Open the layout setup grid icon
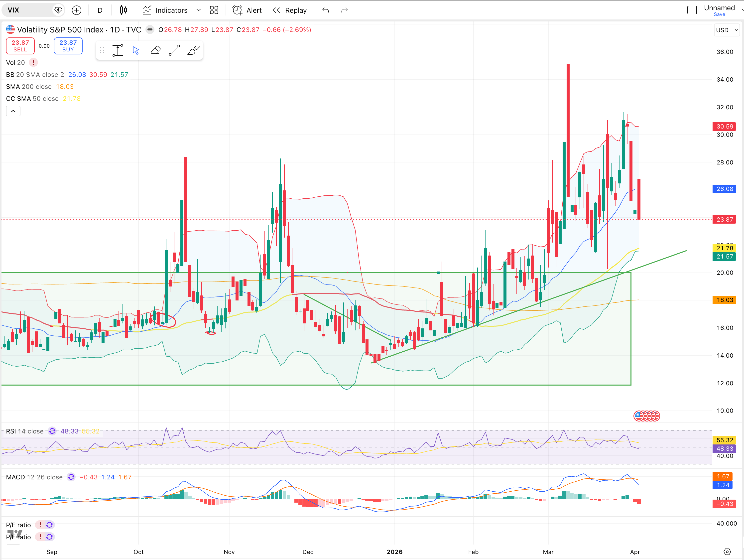This screenshot has height=560, width=744. pos(214,10)
